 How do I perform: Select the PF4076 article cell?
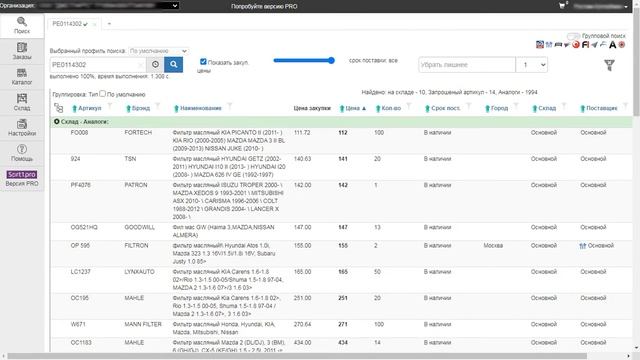[x=80, y=185]
